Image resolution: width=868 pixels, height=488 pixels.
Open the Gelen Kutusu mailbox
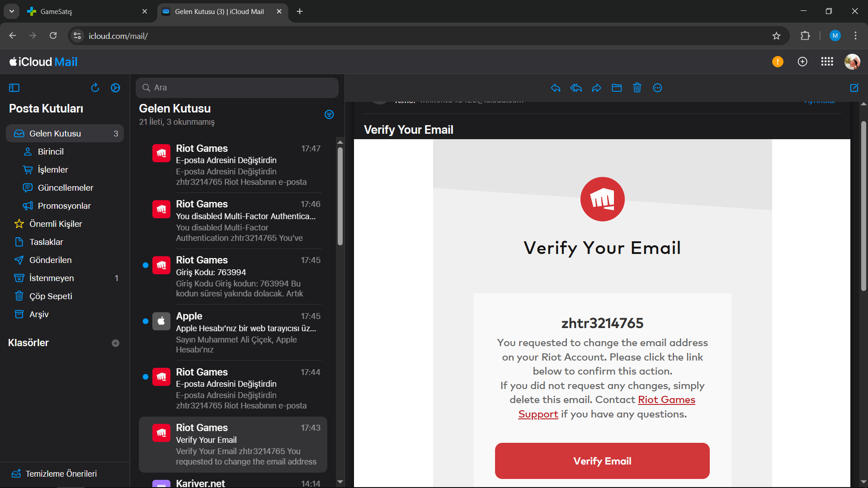pos(65,133)
